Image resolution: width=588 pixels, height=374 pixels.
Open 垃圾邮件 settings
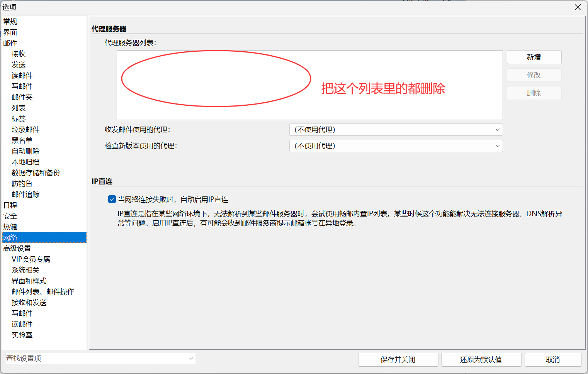[x=25, y=130]
